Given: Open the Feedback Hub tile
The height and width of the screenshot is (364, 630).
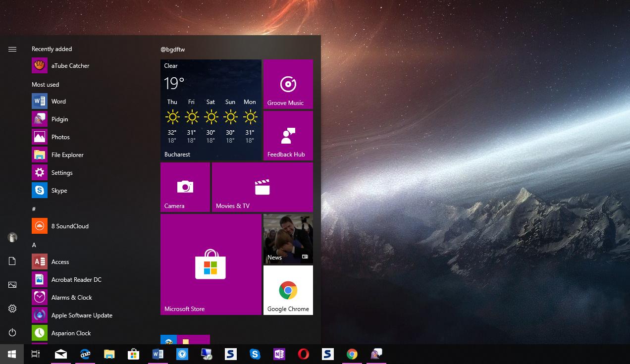Looking at the screenshot, I should coord(288,136).
